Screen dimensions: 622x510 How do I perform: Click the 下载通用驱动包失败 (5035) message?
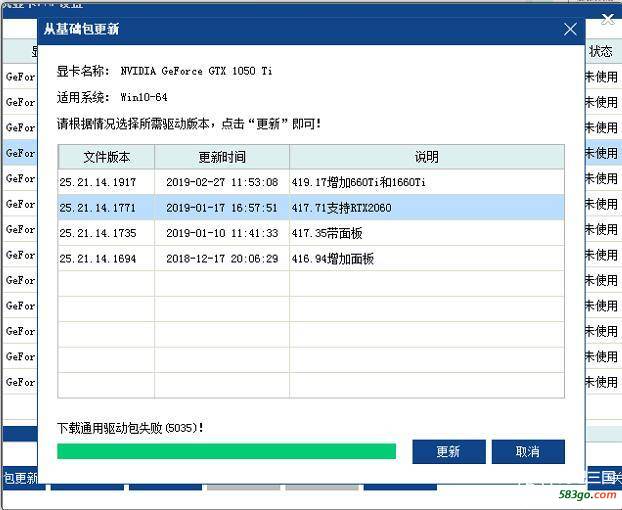click(x=131, y=428)
